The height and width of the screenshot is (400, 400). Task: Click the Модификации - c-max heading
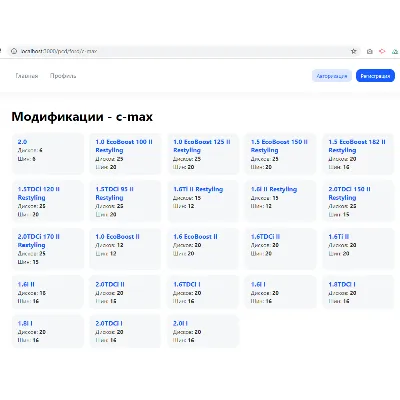(82, 117)
